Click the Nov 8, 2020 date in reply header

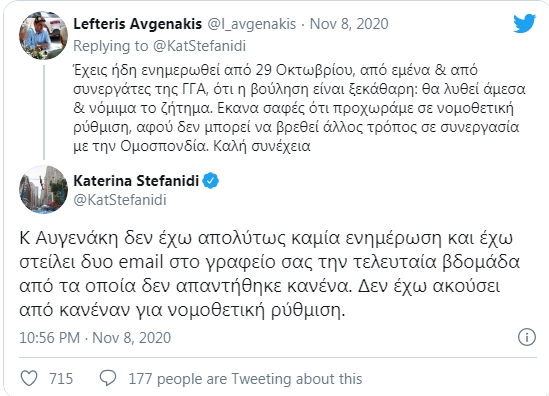click(x=349, y=24)
